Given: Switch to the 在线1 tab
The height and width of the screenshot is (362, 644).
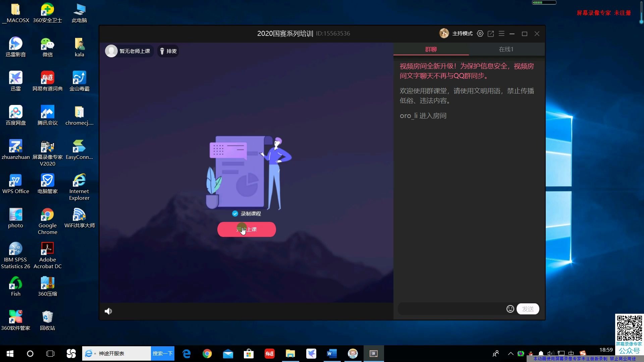Looking at the screenshot, I should pos(506,49).
